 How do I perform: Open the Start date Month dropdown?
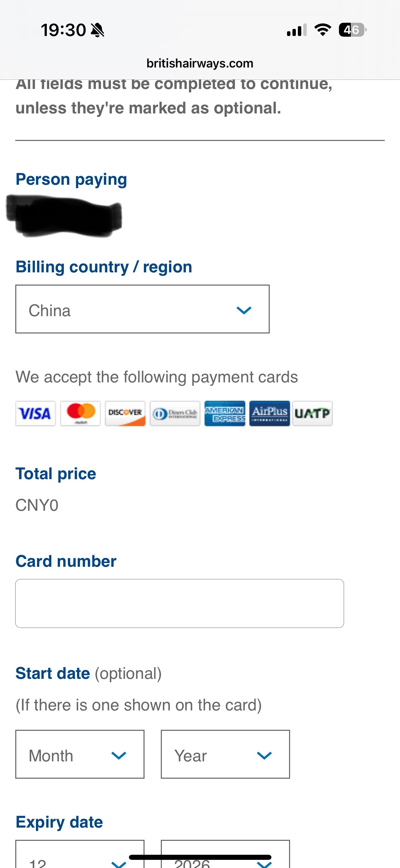(80, 754)
